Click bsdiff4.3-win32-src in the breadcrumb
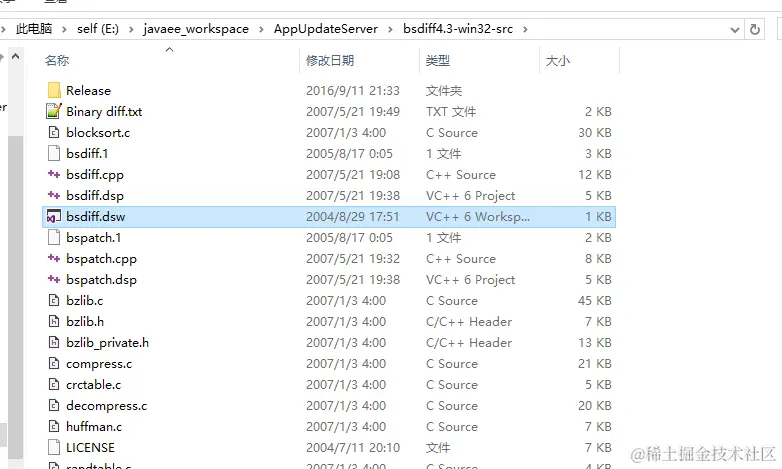The height and width of the screenshot is (469, 782). tap(458, 29)
